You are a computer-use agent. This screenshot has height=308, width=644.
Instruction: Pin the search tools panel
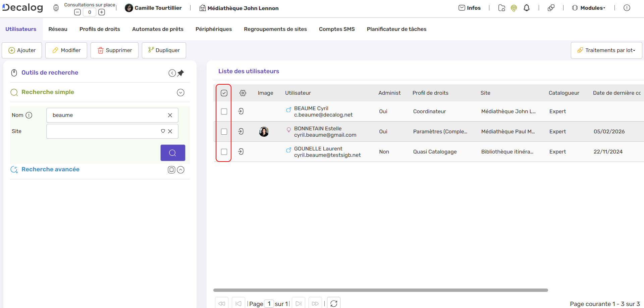pyautogui.click(x=181, y=73)
